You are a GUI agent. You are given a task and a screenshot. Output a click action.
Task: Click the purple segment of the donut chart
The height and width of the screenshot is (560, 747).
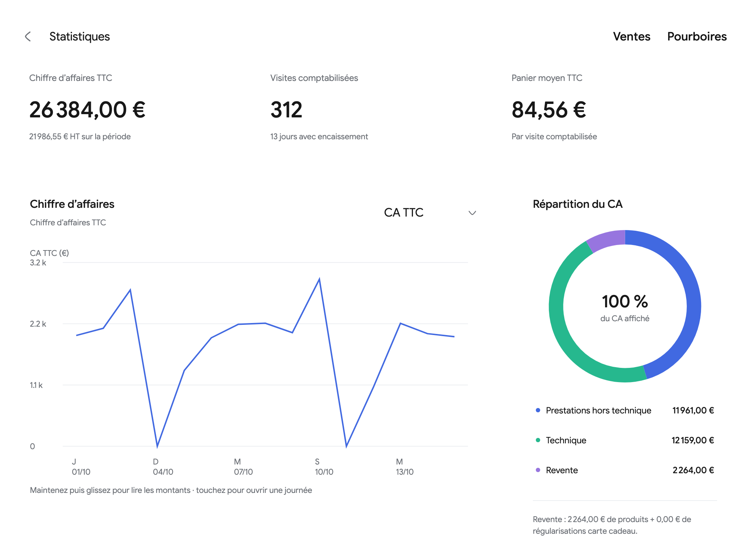[607, 240]
